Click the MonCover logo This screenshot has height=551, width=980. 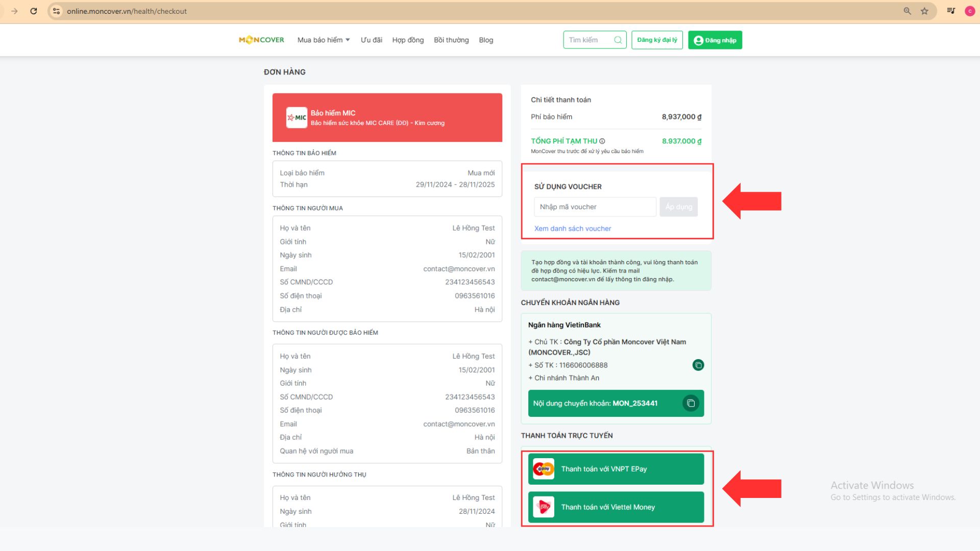tap(261, 40)
